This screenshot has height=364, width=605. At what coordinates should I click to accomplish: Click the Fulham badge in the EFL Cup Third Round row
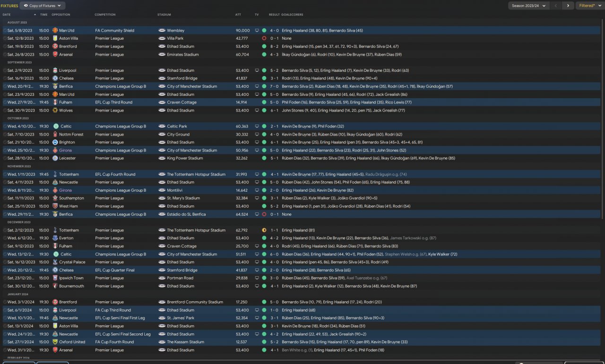[55, 102]
